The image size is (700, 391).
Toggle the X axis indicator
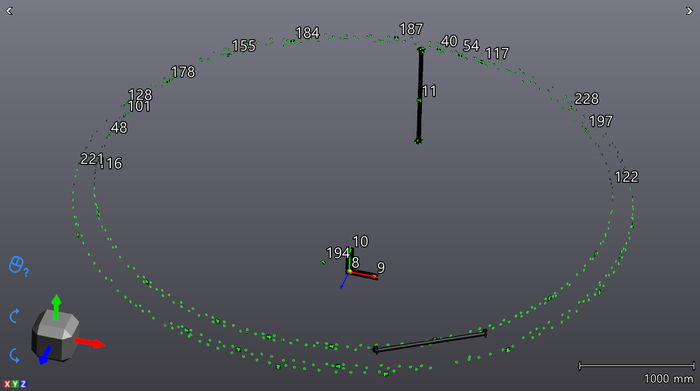7,384
